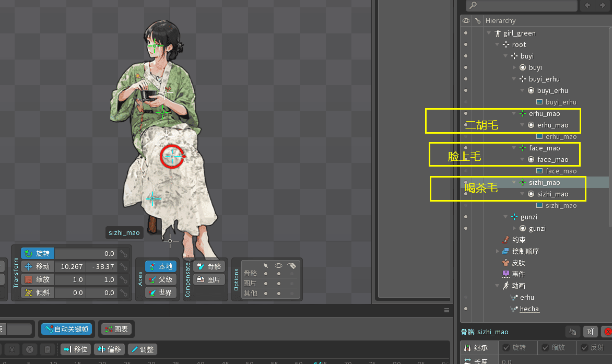Select the erhu animation in tree

[x=527, y=297]
